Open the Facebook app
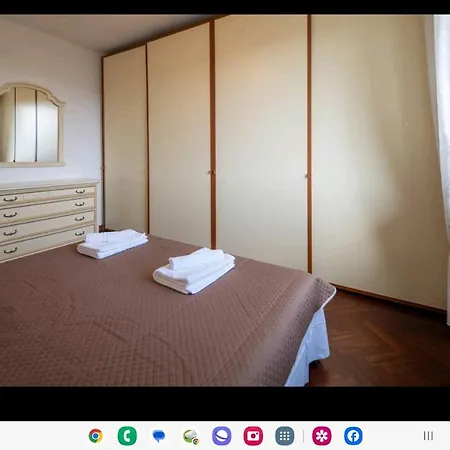450x450 pixels. (353, 436)
